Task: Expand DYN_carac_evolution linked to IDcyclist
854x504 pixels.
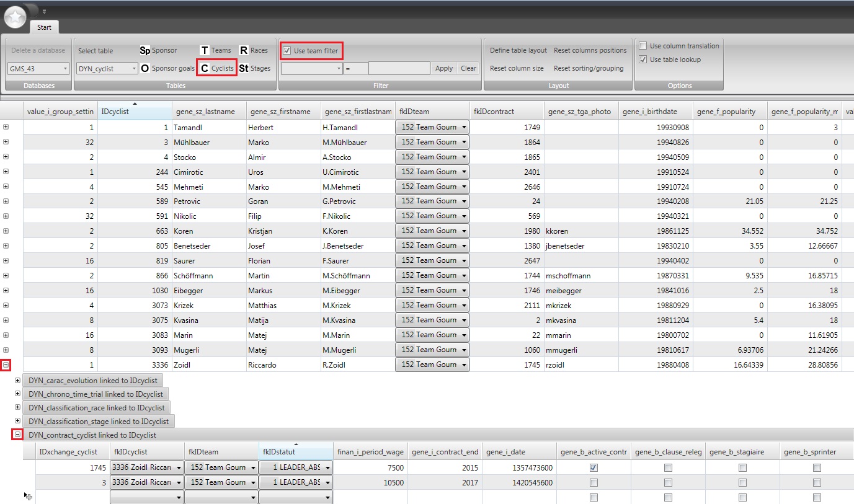Action: click(x=17, y=381)
